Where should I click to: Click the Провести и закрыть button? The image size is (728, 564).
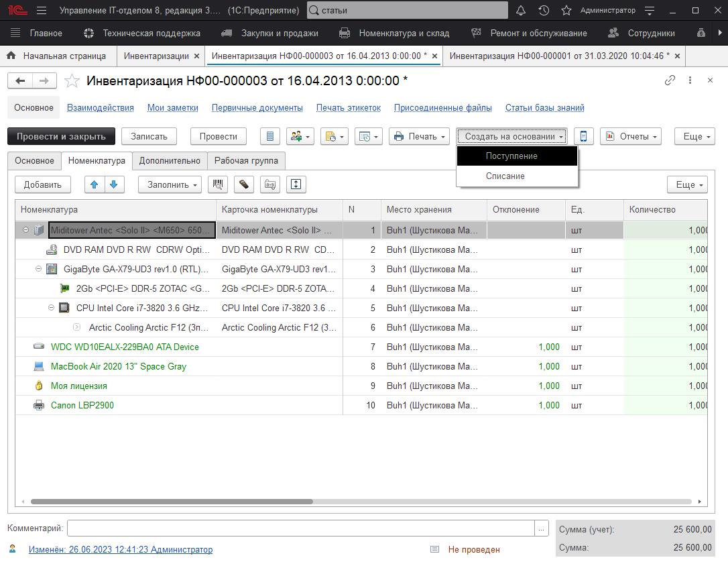pos(61,136)
